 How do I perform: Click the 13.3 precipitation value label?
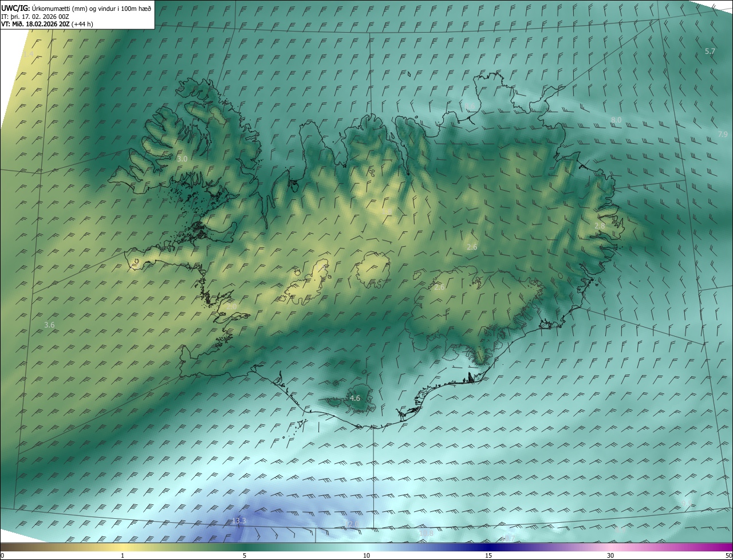239,520
